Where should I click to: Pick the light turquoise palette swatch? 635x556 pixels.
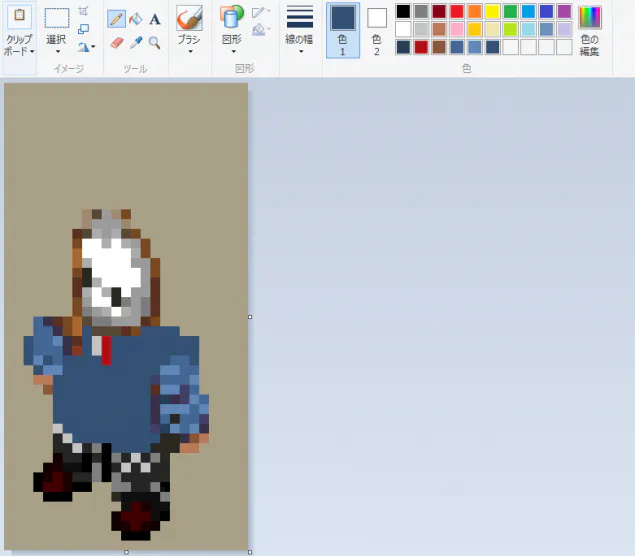coord(528,29)
